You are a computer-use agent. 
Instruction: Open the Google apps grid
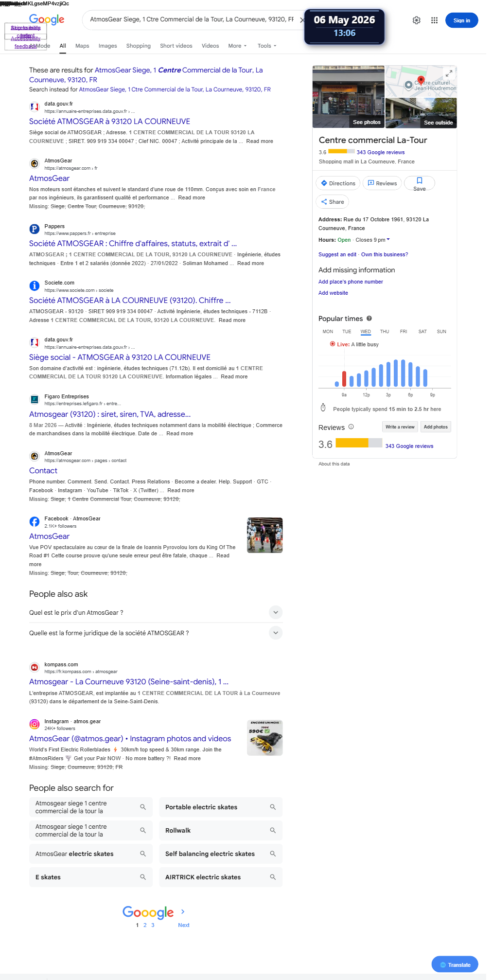tap(435, 20)
